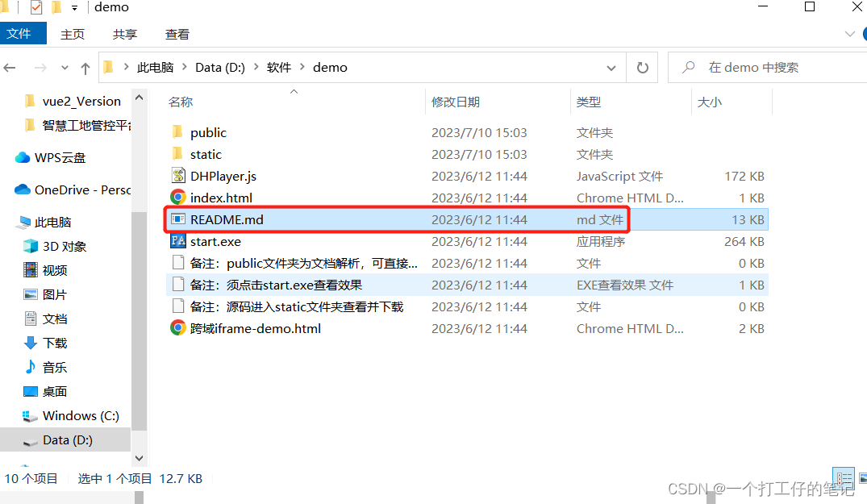Click the README.md file icon

click(x=177, y=219)
